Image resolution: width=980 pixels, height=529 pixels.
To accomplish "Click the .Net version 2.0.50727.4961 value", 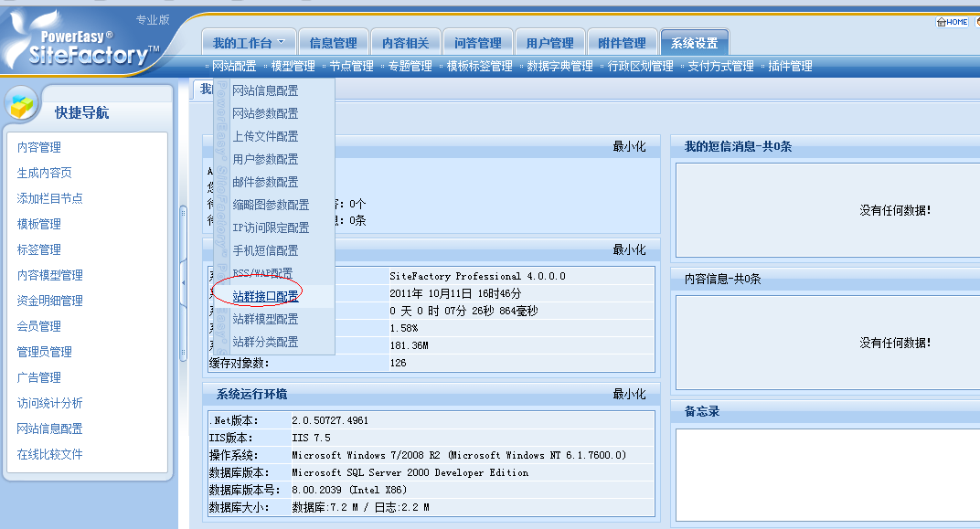I will click(330, 420).
